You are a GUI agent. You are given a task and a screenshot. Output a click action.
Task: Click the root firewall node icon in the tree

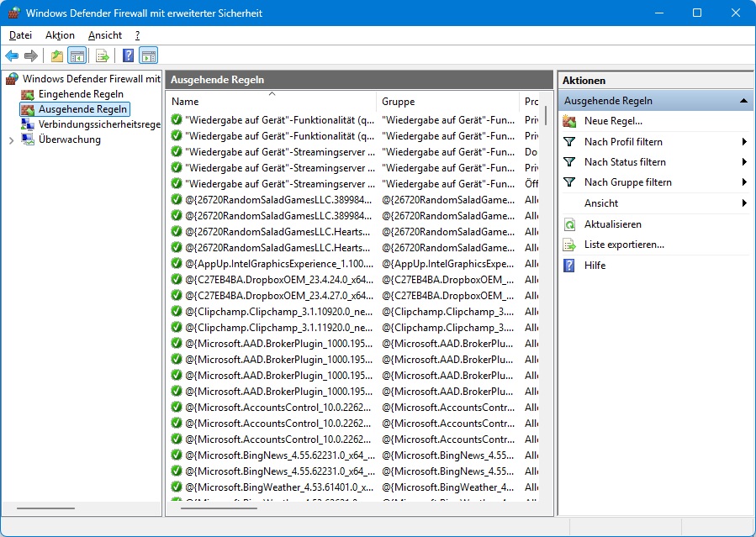tap(13, 78)
